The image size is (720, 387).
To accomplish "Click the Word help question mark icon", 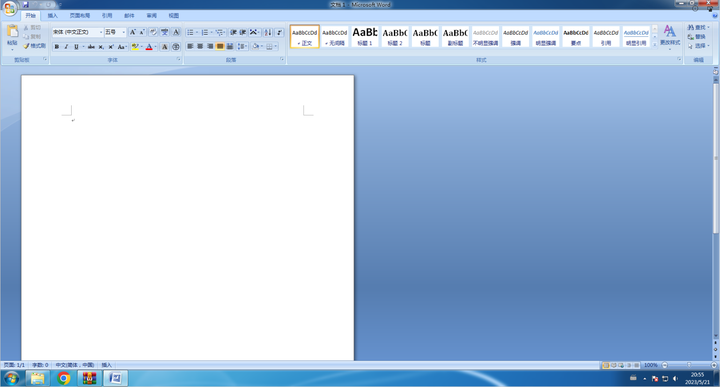I will click(x=714, y=16).
